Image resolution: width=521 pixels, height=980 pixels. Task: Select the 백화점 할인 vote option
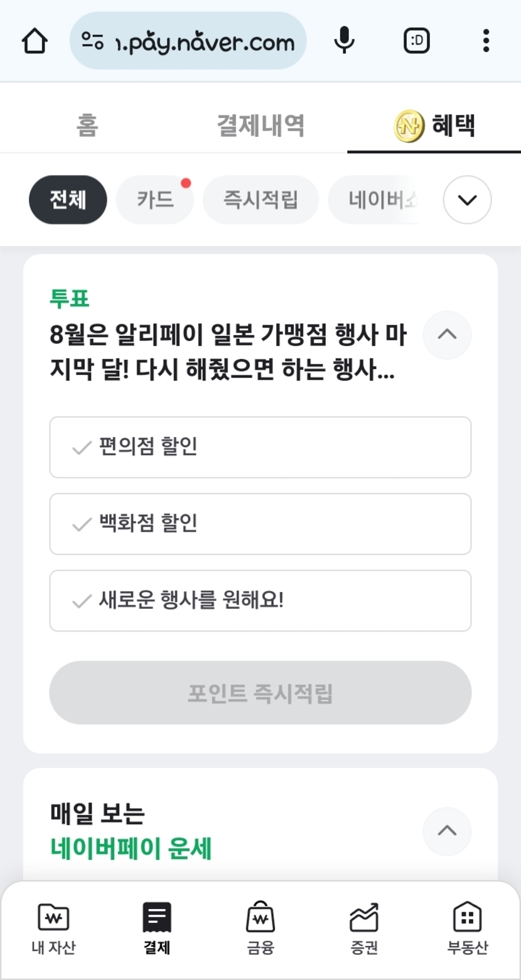click(x=260, y=524)
